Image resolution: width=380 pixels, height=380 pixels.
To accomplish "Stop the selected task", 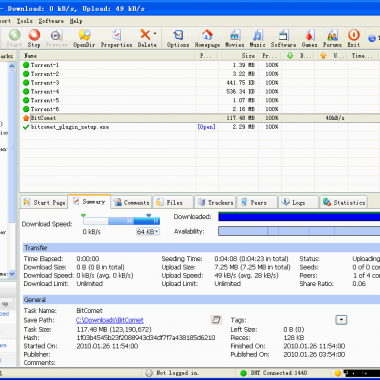I will tap(34, 38).
